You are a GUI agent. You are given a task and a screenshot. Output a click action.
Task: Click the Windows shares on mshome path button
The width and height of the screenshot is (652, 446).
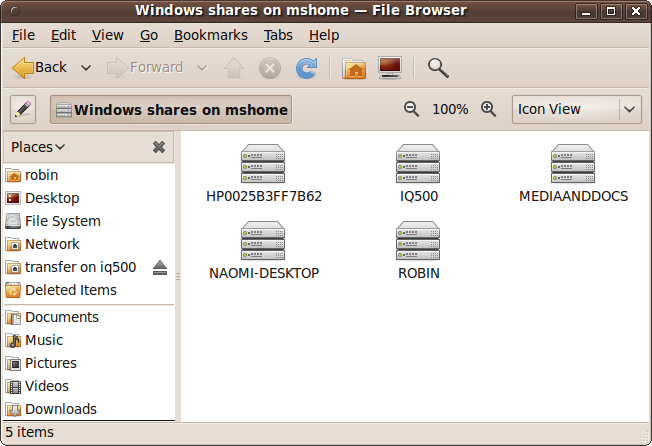coord(171,110)
